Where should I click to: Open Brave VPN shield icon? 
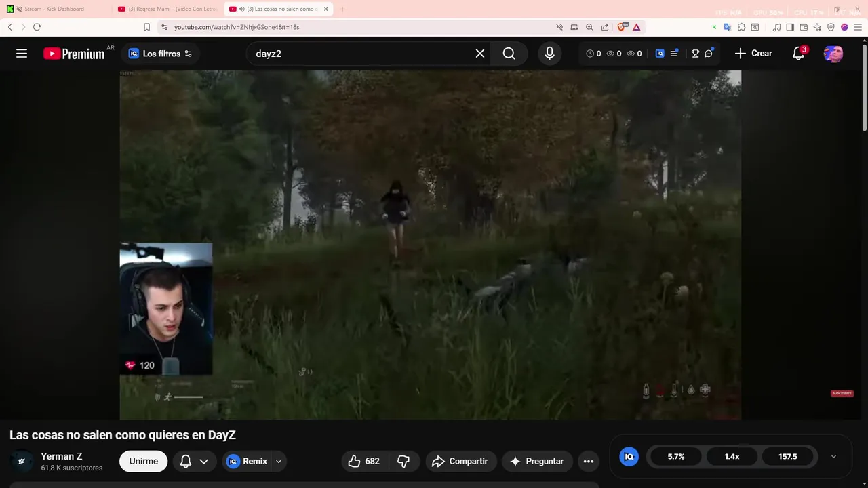click(x=831, y=27)
